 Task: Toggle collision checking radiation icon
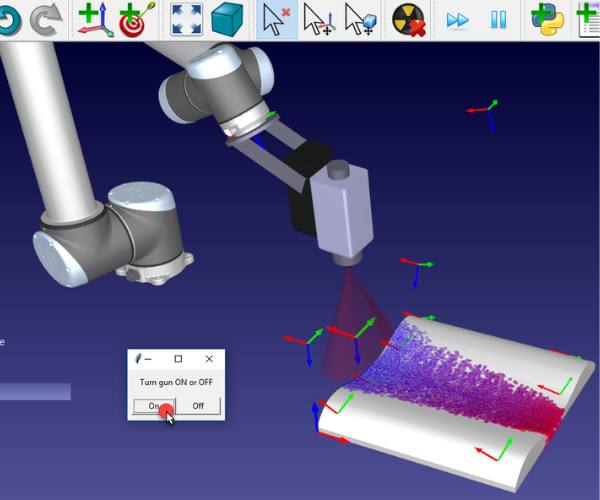[x=409, y=20]
